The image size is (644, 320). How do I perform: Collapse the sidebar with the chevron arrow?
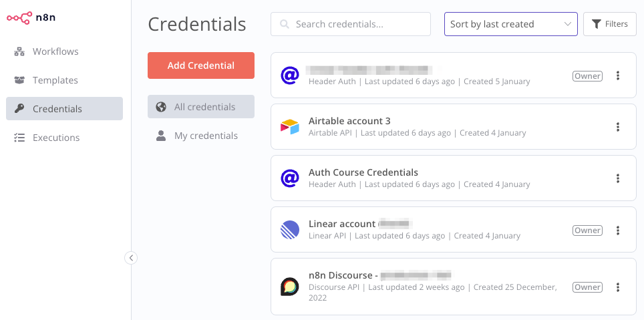pos(131,258)
